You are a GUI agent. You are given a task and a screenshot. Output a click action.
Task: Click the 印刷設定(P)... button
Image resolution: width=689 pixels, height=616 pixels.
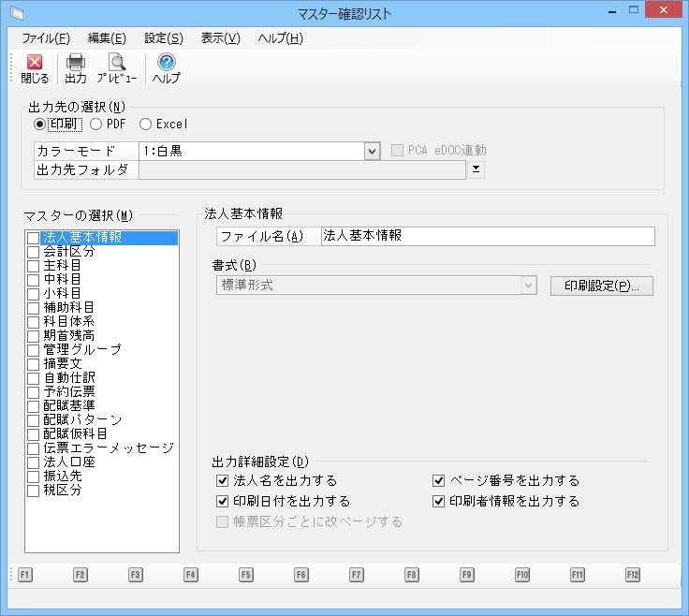click(x=601, y=286)
